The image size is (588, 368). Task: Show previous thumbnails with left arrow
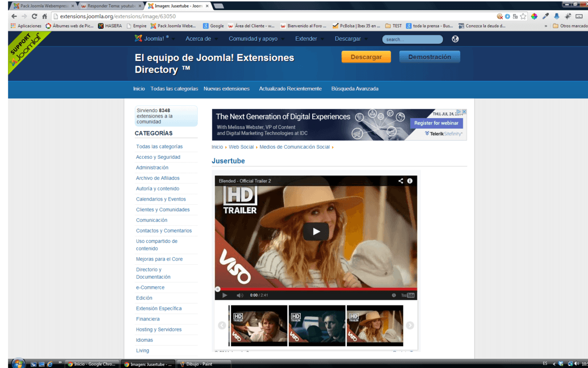click(x=222, y=325)
